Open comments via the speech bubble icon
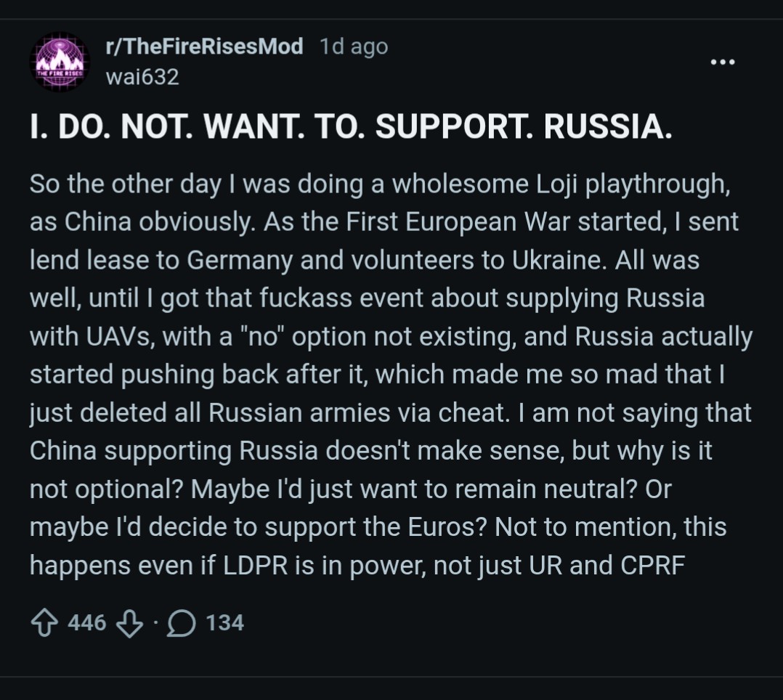The image size is (783, 700). [179, 623]
